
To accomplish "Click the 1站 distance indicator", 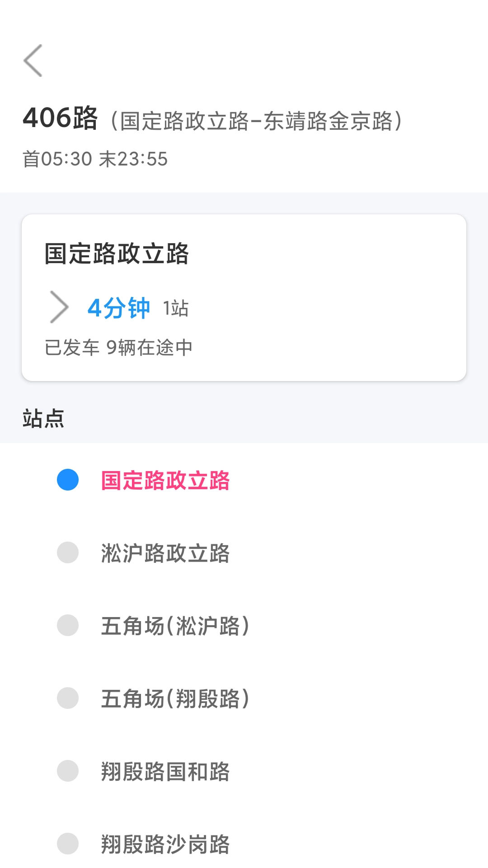I will click(x=176, y=310).
